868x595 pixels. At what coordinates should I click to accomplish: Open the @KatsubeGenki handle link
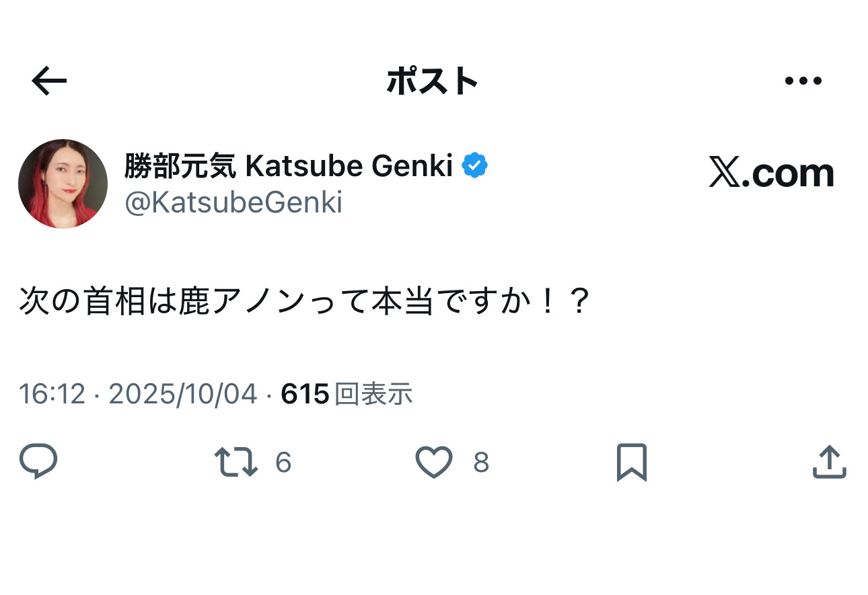coord(233,202)
